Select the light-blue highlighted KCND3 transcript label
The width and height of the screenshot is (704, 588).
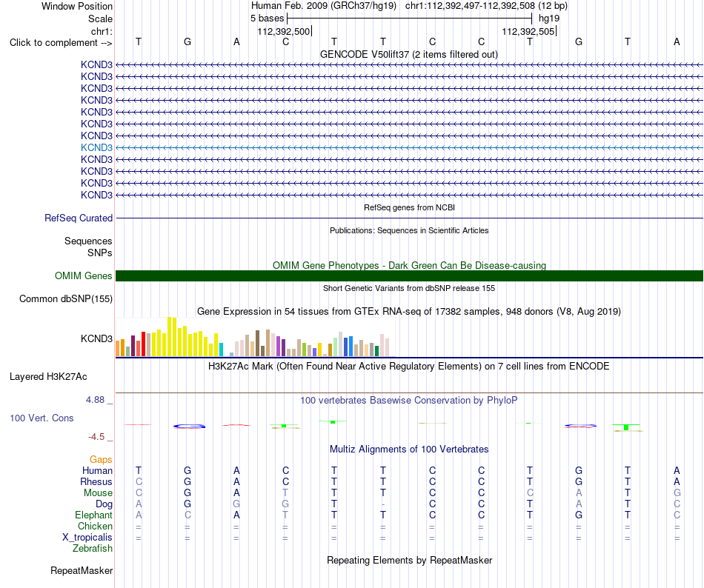[96, 147]
